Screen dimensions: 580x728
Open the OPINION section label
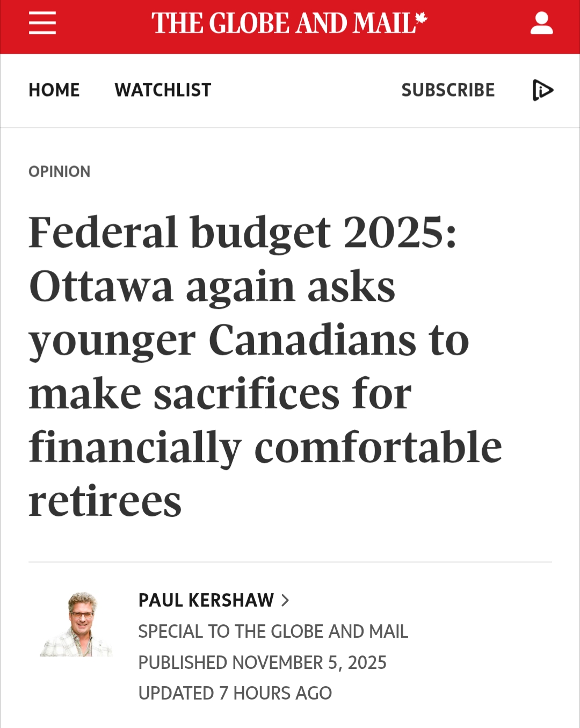60,171
